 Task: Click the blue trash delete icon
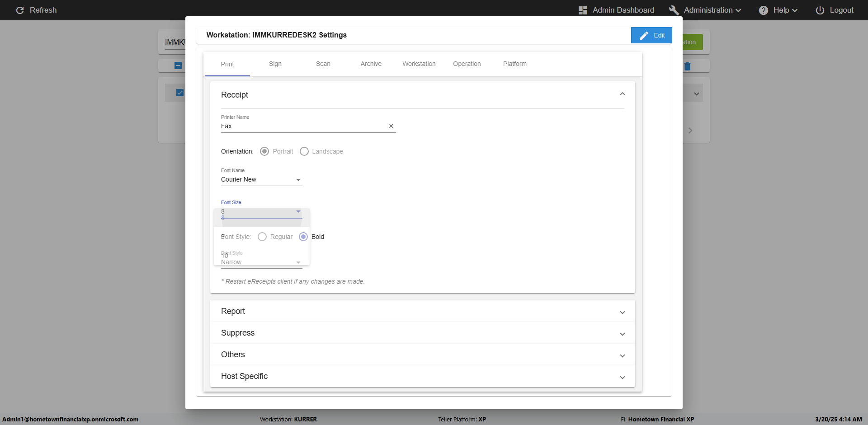687,66
